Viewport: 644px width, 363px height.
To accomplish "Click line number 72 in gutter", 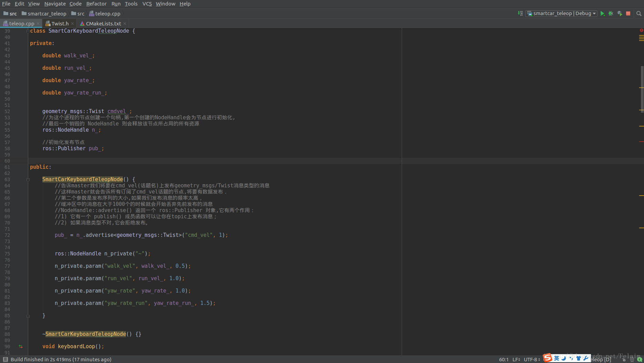I will [x=7, y=235].
